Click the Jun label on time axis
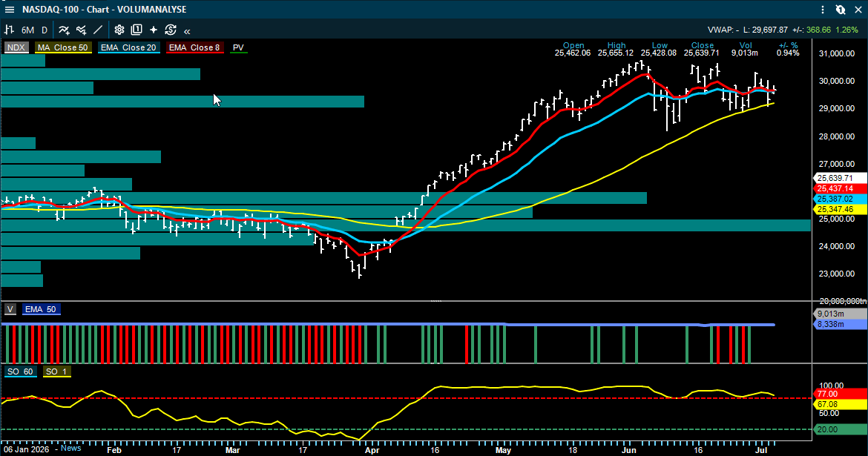 [629, 450]
